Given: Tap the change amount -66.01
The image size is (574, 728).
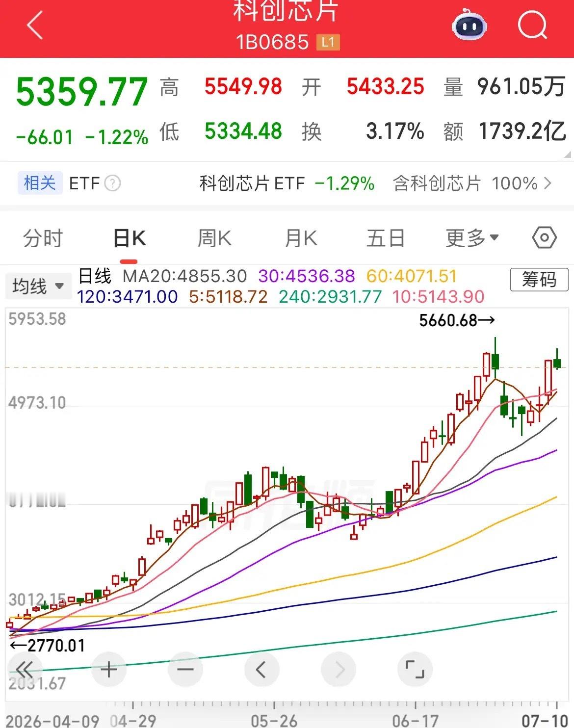Looking at the screenshot, I should click(44, 137).
